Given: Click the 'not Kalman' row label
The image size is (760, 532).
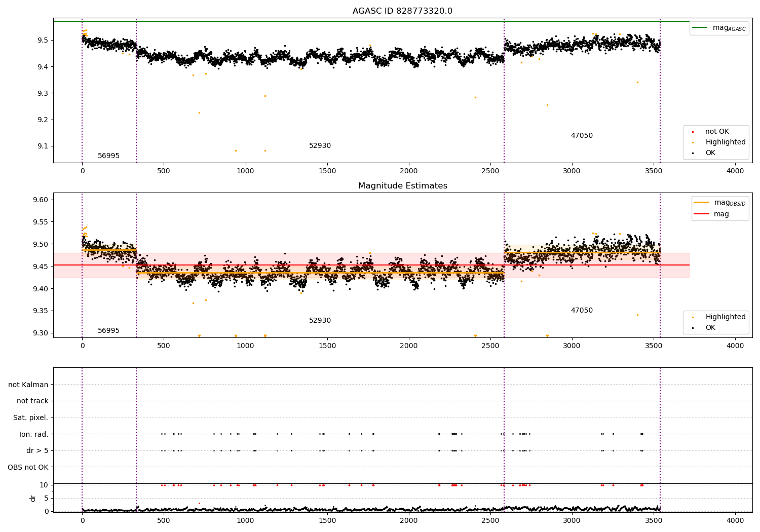Looking at the screenshot, I should pos(28,385).
